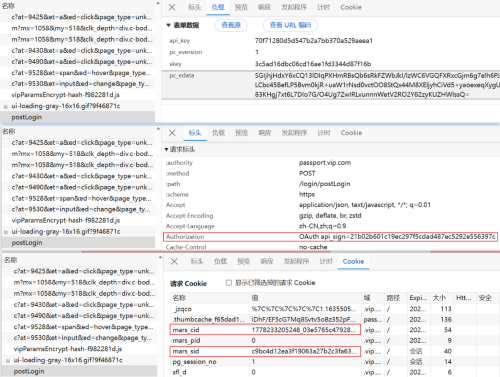The height and width of the screenshot is (377, 500).
Task: Select postLogin request in bottom panel
Action: [80, 371]
